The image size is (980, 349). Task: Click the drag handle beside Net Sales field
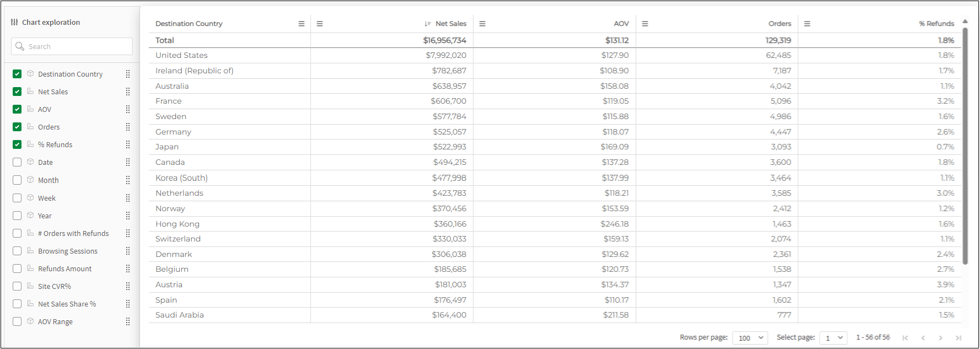click(x=128, y=92)
